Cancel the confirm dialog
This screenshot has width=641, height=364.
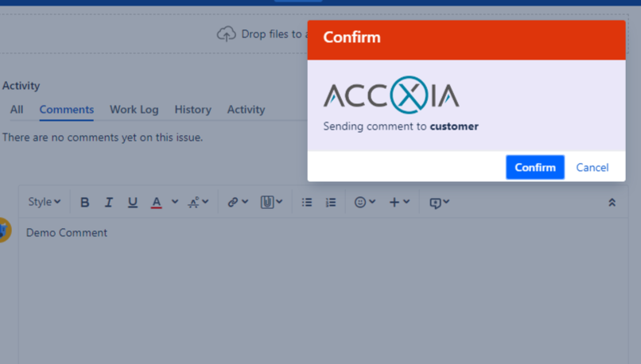click(592, 168)
